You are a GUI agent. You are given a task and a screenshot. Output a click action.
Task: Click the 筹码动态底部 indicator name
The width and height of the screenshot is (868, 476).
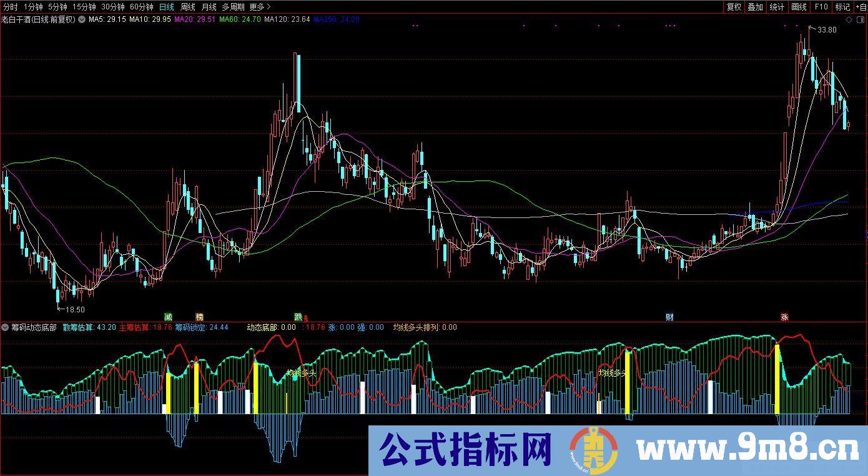pos(34,327)
